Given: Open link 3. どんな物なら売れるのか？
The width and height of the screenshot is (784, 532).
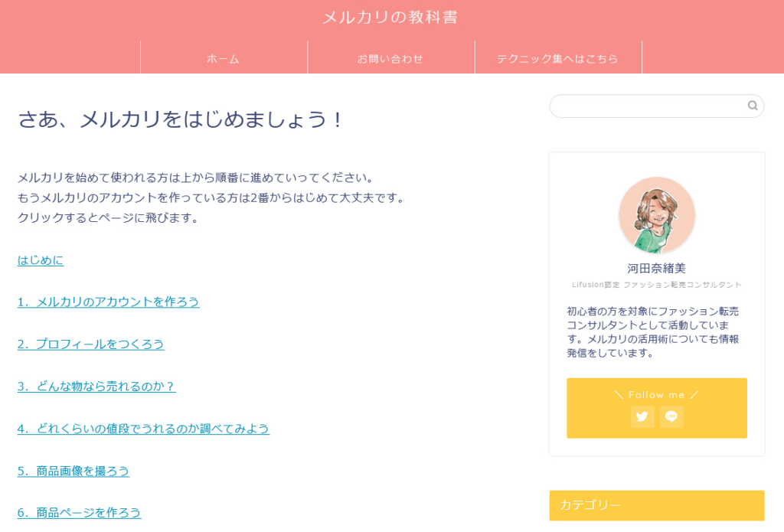Looking at the screenshot, I should (96, 387).
